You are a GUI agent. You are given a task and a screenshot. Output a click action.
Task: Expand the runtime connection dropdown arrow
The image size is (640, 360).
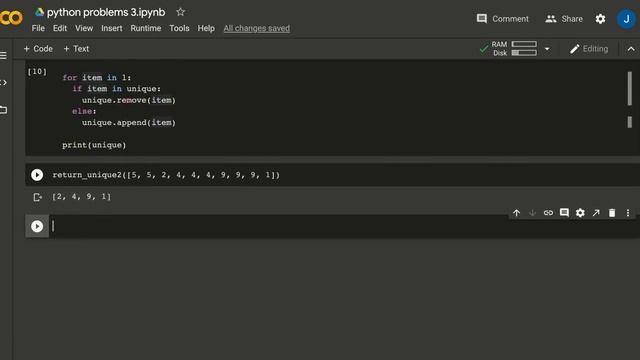(x=547, y=49)
